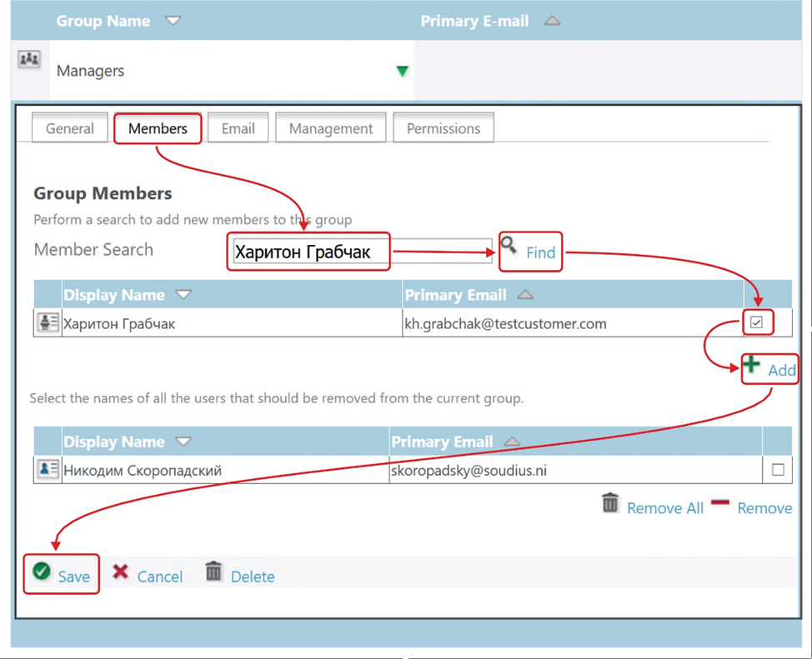
Task: Click the user icon beside Харитон Грабчак
Action: [48, 323]
